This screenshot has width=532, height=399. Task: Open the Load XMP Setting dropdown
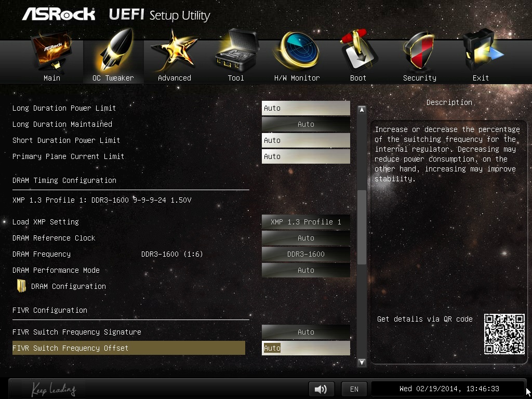tap(305, 222)
